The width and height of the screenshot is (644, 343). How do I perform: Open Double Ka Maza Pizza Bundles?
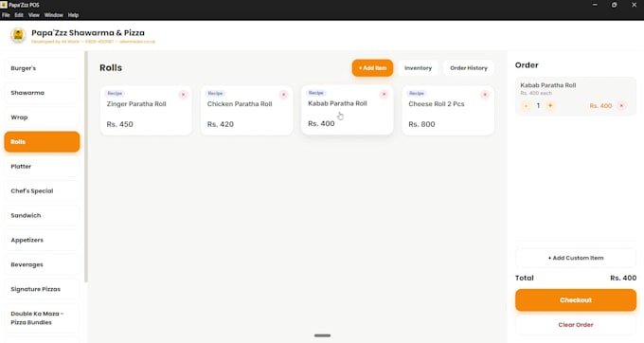click(42, 318)
